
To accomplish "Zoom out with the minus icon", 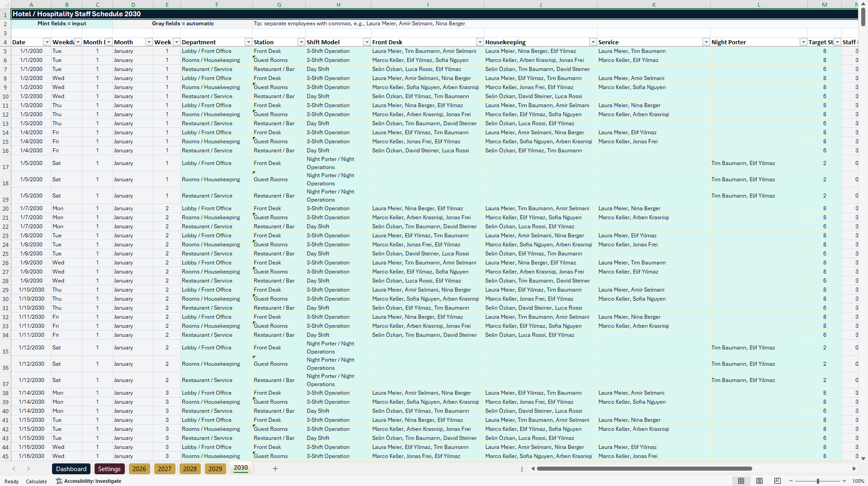I will click(791, 481).
